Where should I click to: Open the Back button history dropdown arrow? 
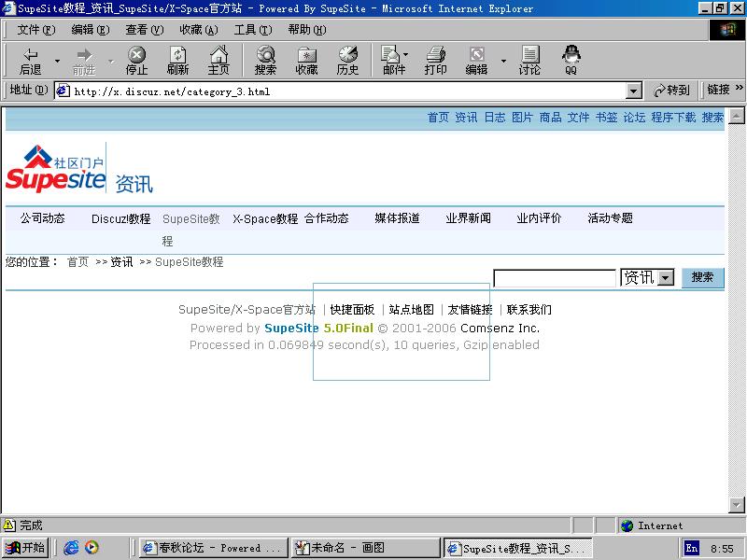click(x=57, y=61)
